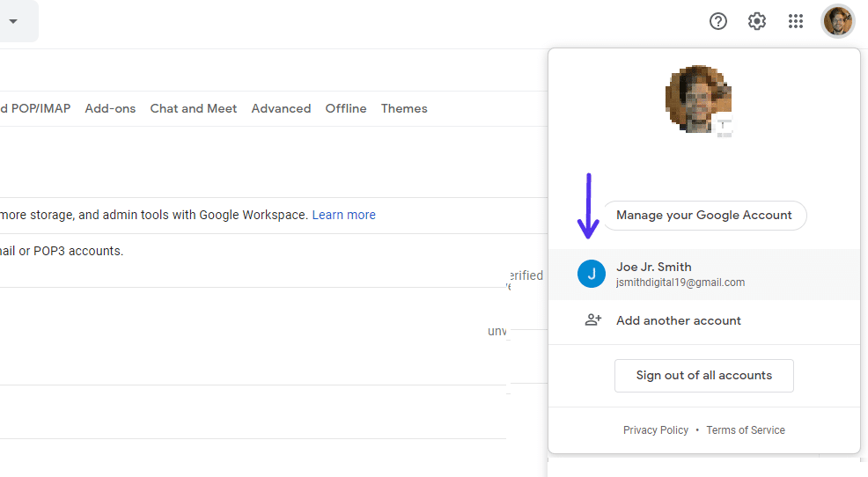Click the large profile picture in popup
The image size is (868, 477).
click(697, 99)
